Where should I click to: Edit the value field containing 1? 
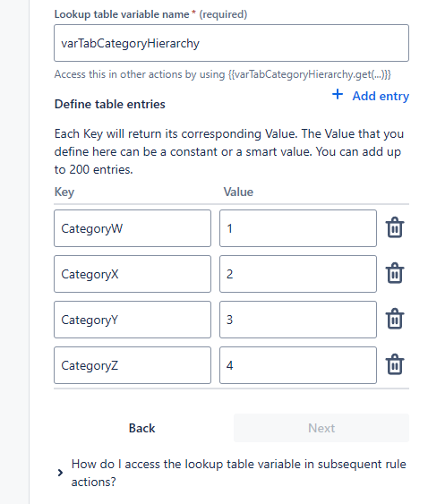coord(298,228)
